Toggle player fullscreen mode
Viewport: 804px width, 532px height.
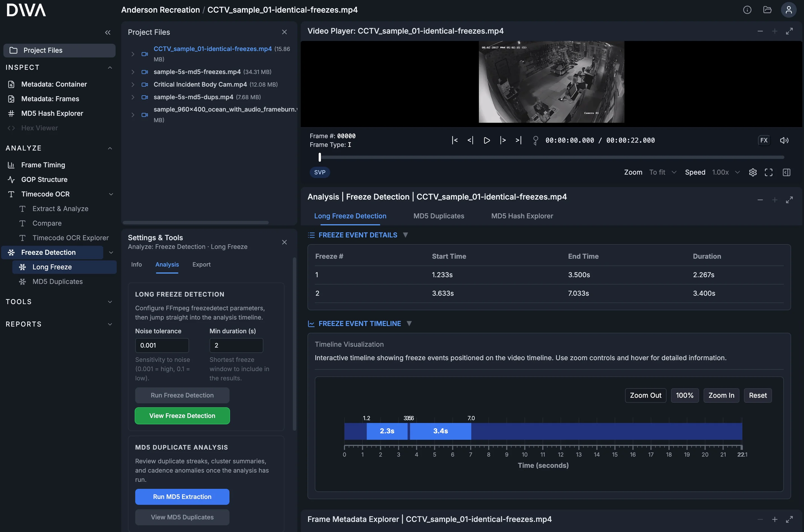(769, 172)
